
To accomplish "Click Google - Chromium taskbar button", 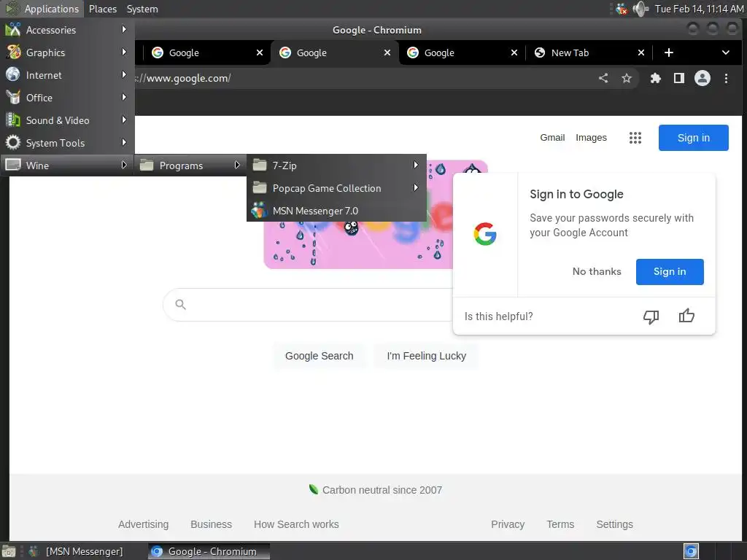I will (209, 551).
